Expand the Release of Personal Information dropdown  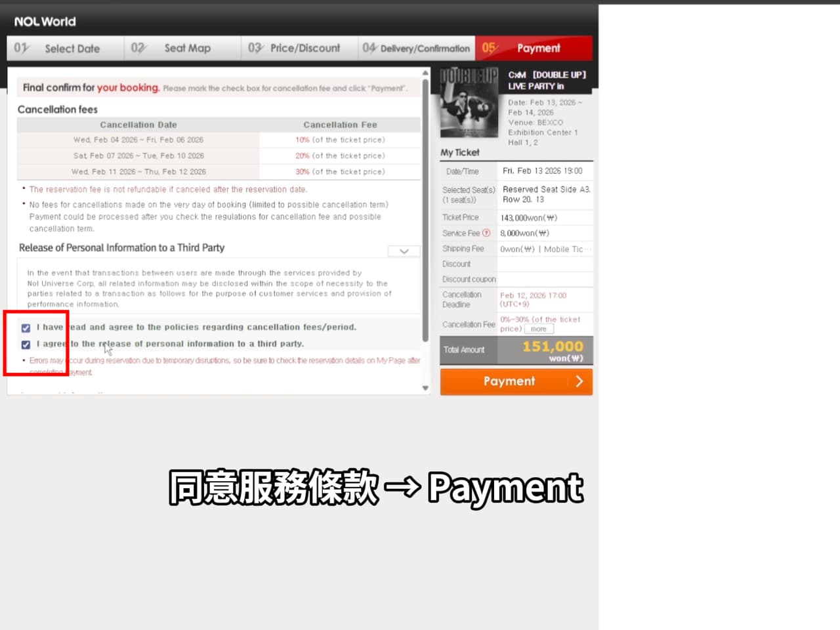[404, 251]
